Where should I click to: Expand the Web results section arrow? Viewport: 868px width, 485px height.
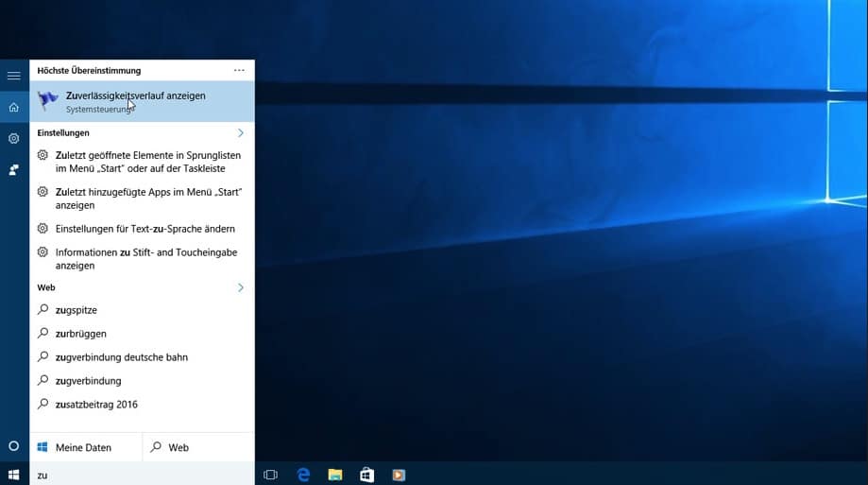241,287
